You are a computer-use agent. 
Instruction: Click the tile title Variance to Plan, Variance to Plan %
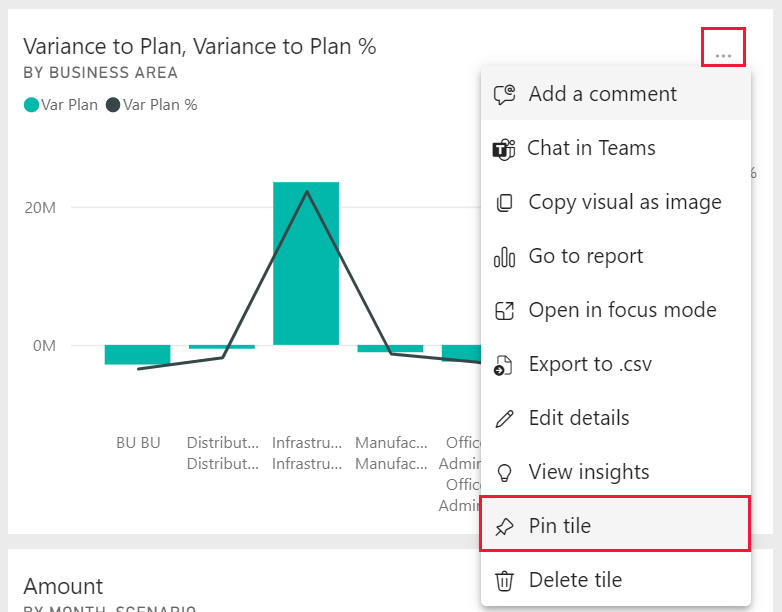click(x=199, y=46)
